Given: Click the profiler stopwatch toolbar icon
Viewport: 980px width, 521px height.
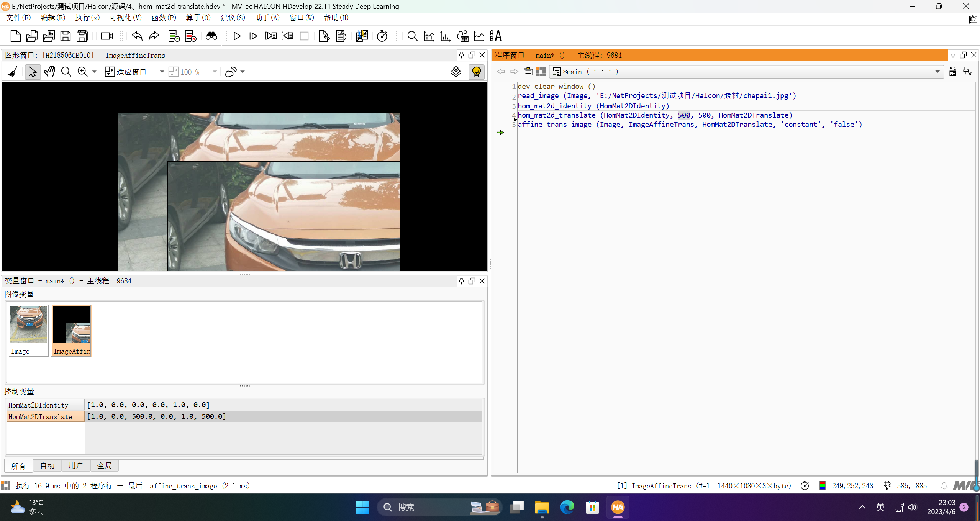Looking at the screenshot, I should coord(382,36).
